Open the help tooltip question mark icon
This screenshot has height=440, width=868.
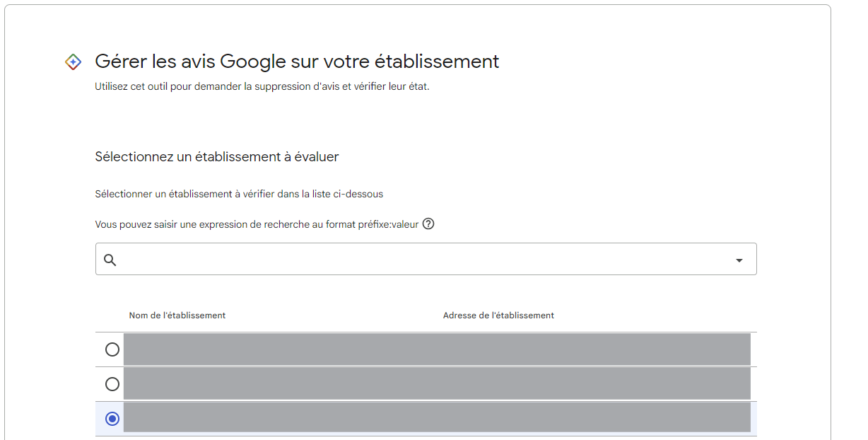(428, 224)
